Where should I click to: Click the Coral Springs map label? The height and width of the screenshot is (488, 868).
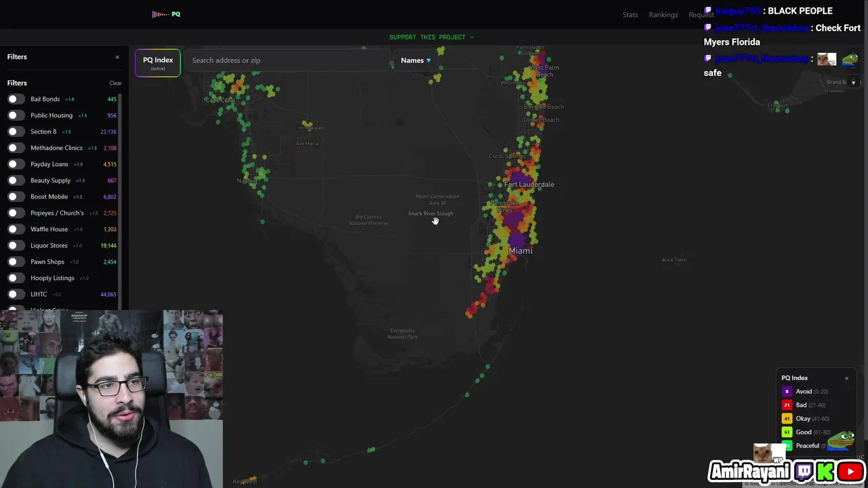click(x=507, y=156)
